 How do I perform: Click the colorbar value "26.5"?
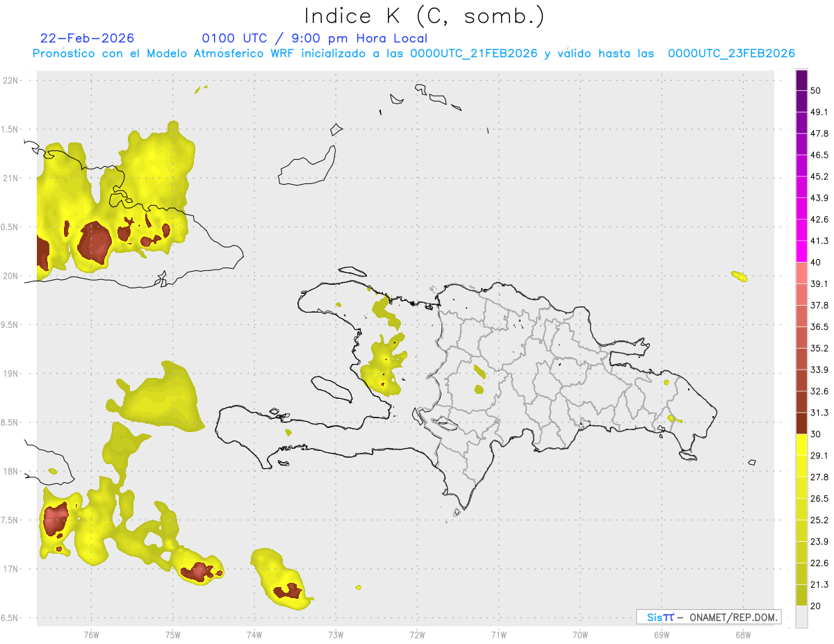(819, 499)
